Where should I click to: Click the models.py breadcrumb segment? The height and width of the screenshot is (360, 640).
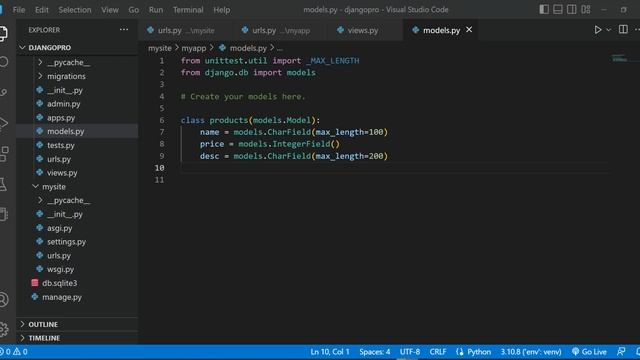[x=243, y=48]
